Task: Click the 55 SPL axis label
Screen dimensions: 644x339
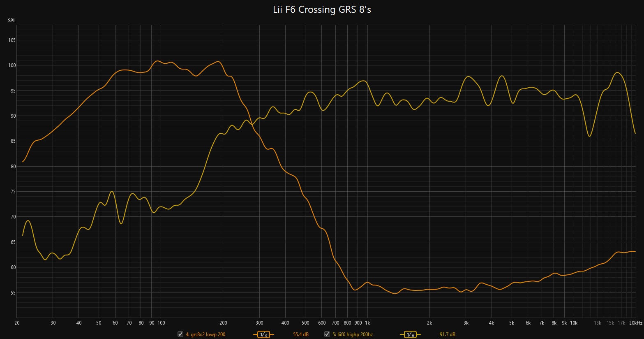Action: pos(13,293)
